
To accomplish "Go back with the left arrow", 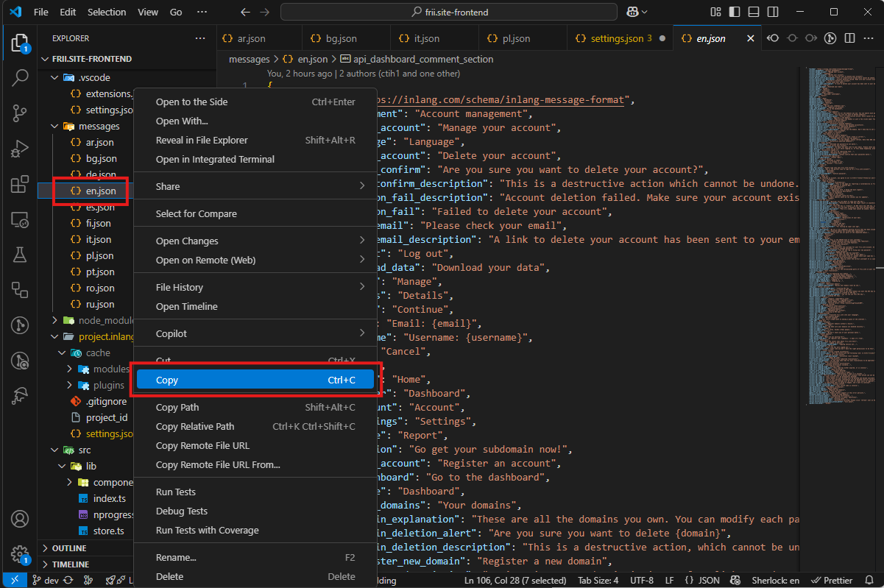I will [x=245, y=12].
